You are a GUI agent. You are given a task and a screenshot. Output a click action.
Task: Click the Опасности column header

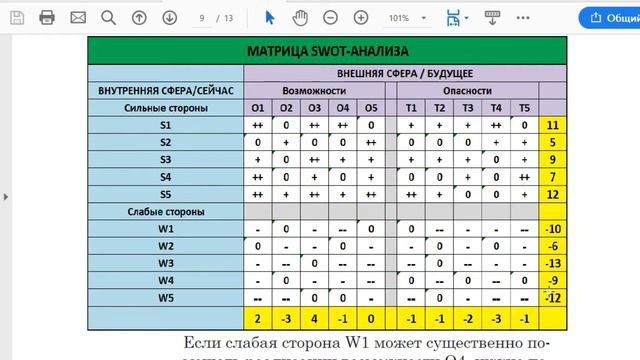point(467,91)
